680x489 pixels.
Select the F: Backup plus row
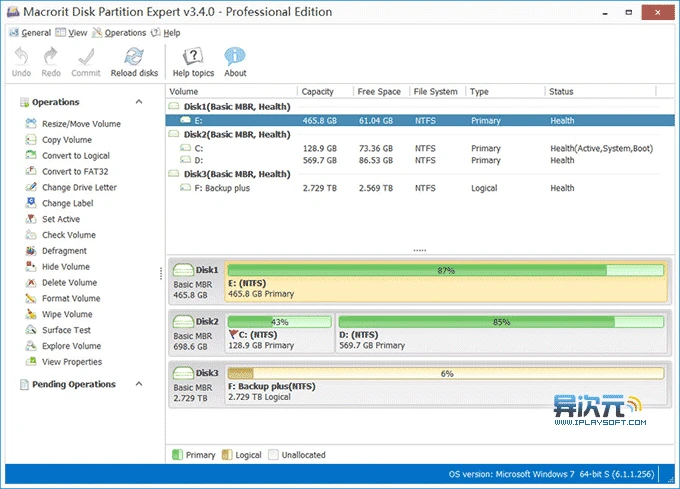[420, 188]
